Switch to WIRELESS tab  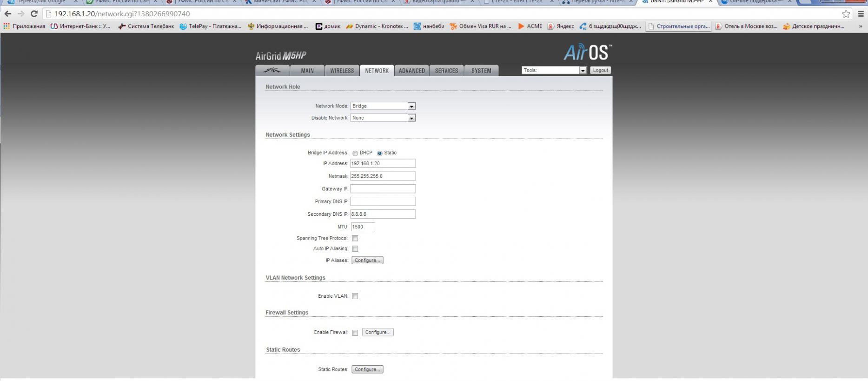pyautogui.click(x=342, y=71)
